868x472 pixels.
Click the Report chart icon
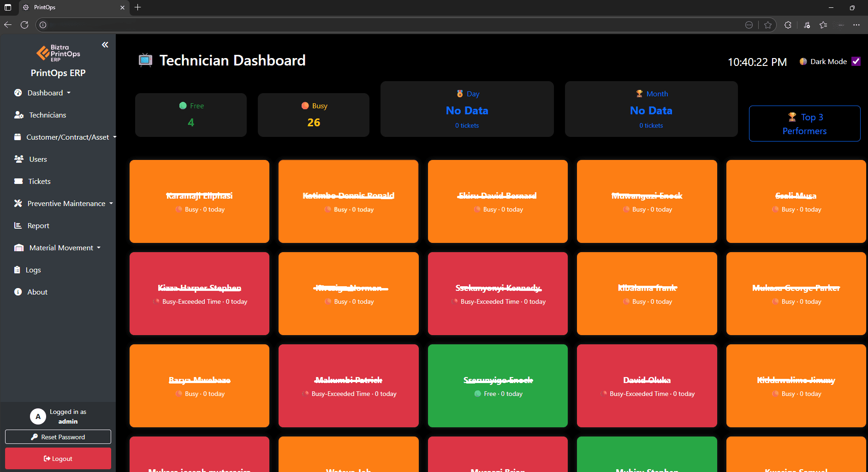tap(18, 225)
